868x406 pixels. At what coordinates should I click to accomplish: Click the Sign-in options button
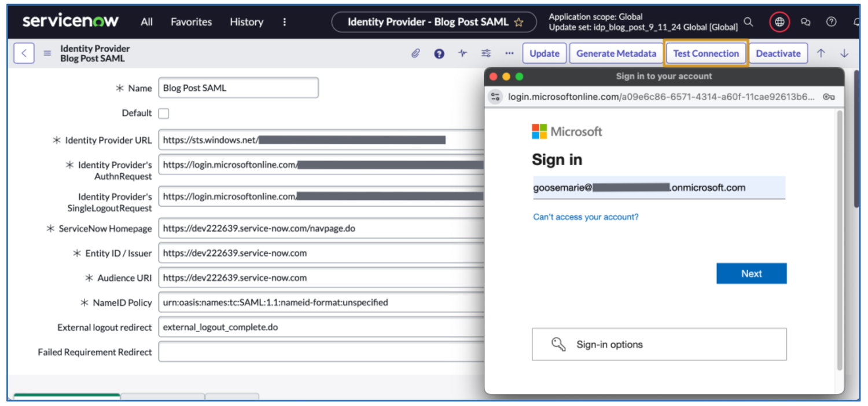659,345
